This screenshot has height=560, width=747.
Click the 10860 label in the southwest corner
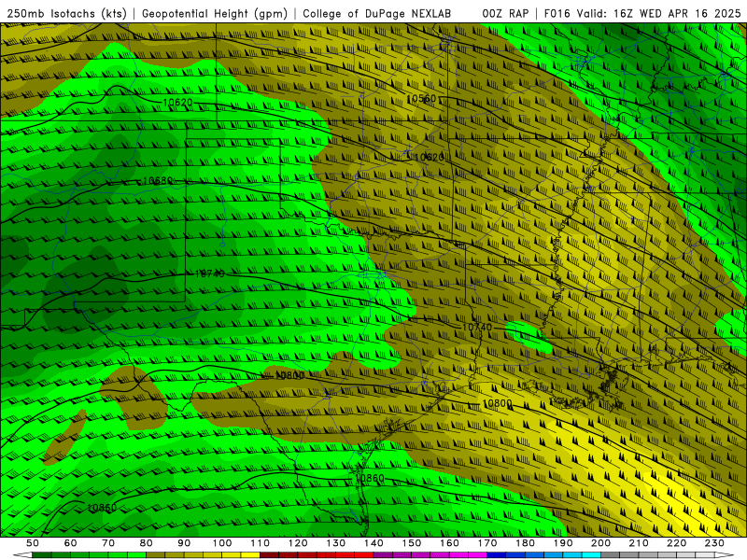pyautogui.click(x=102, y=508)
